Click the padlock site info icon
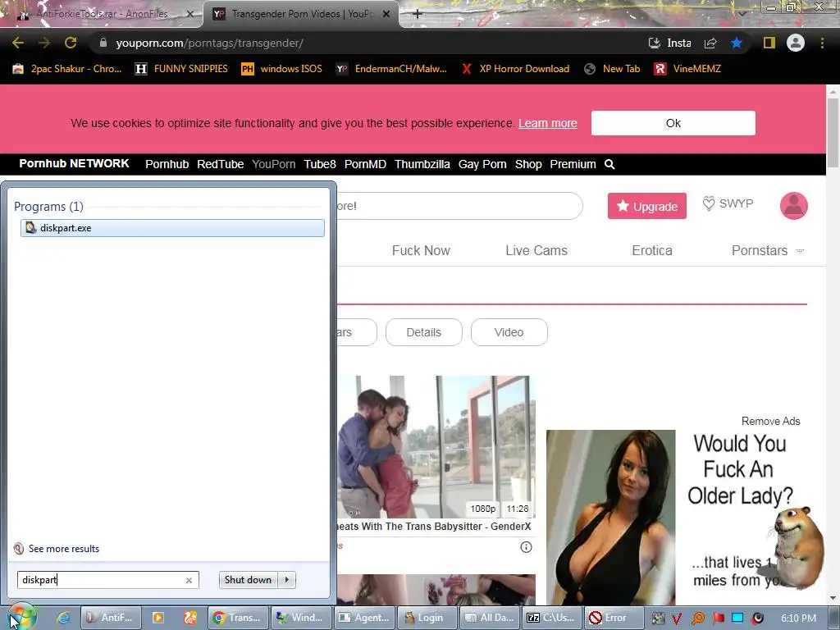This screenshot has height=630, width=840. [x=103, y=43]
